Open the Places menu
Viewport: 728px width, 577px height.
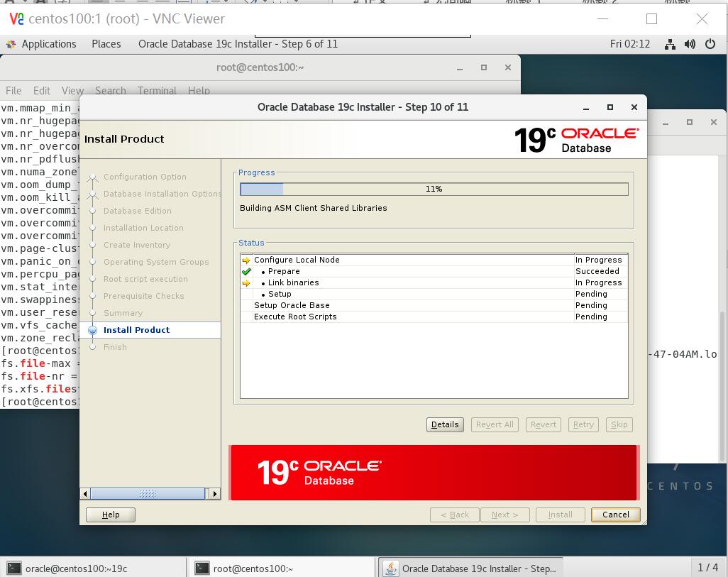point(106,44)
